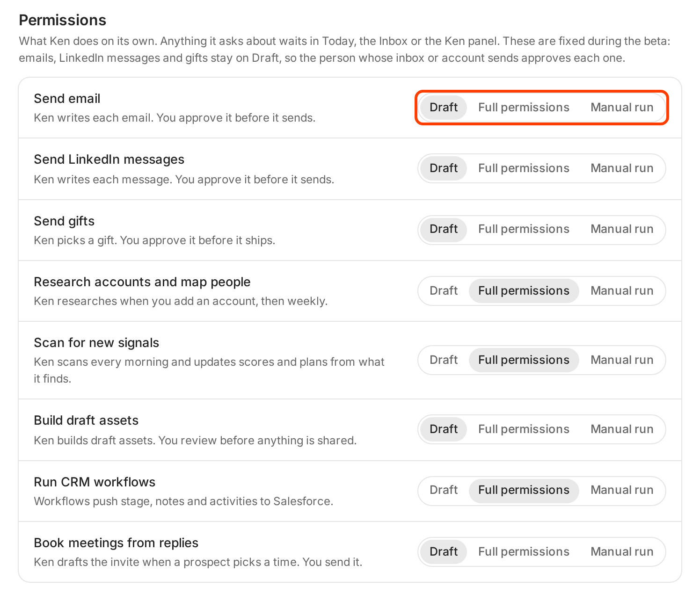Pick Manual run for Send gifts
Screen dimensions: 700x608
coord(622,229)
